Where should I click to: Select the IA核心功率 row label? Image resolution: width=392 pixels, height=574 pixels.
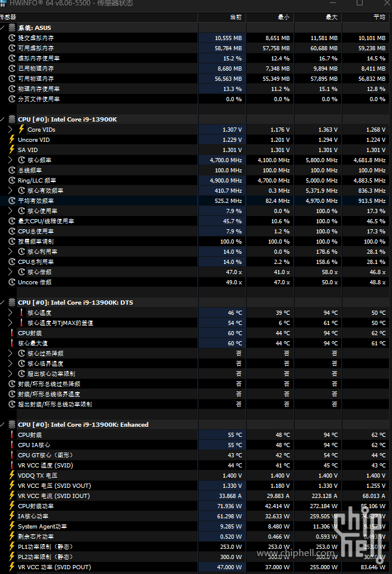click(x=33, y=516)
